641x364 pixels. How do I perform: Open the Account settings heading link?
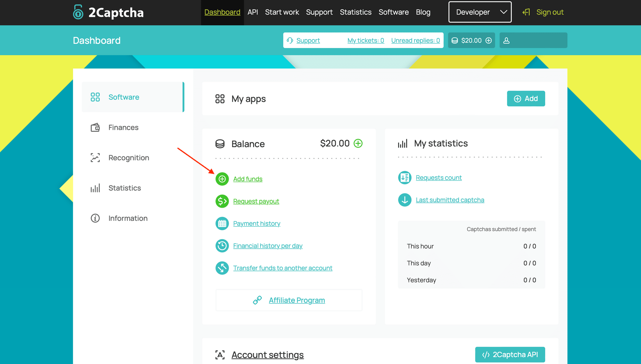(x=268, y=355)
